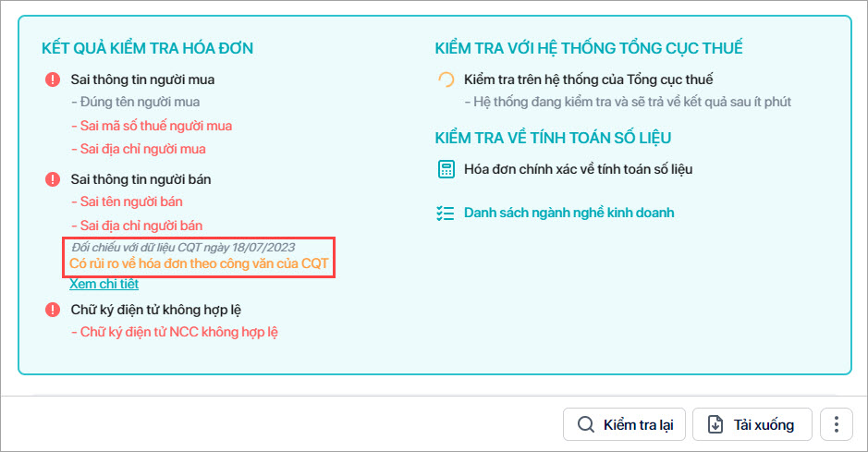
Task: Click the download file icon in 'Tải xuống'
Action: 715,424
